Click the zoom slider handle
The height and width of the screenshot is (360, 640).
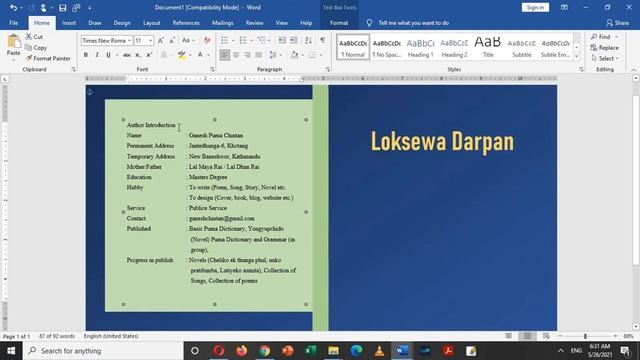(585, 336)
